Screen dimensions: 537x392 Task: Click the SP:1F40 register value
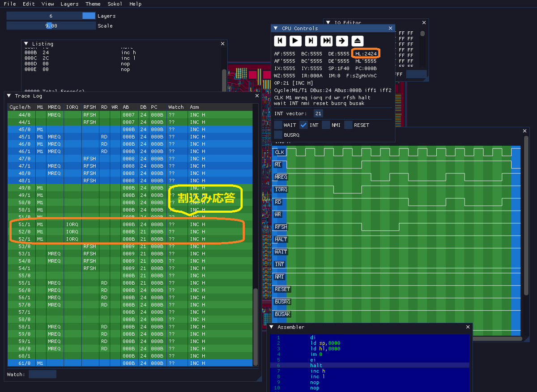tap(339, 68)
